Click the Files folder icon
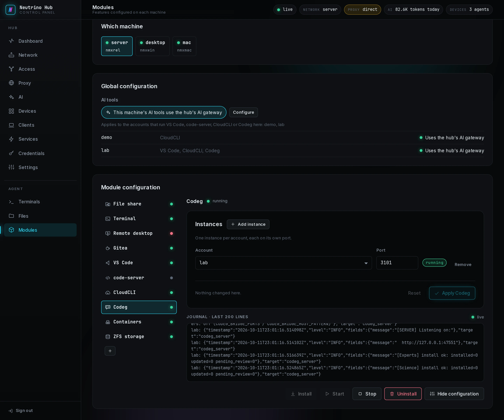 click(11, 216)
